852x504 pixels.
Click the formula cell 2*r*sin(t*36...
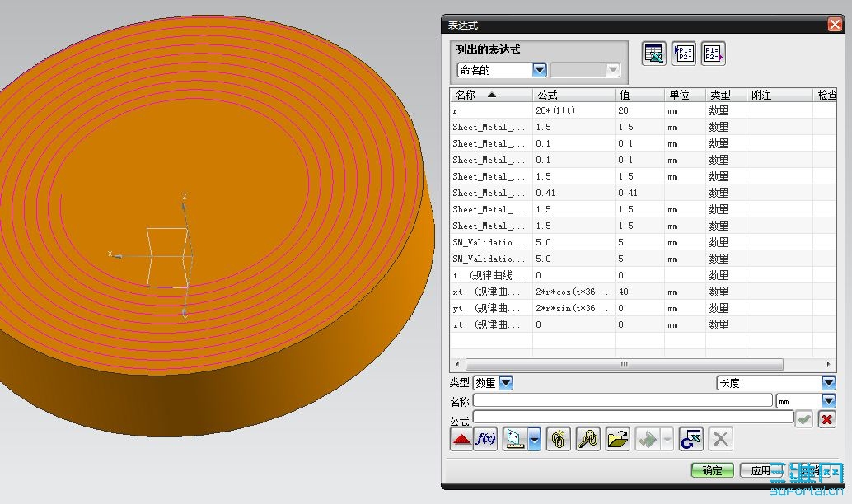[573, 308]
